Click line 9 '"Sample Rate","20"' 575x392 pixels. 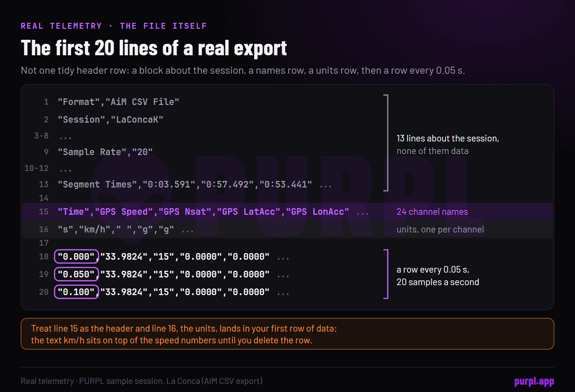pyautogui.click(x=105, y=152)
